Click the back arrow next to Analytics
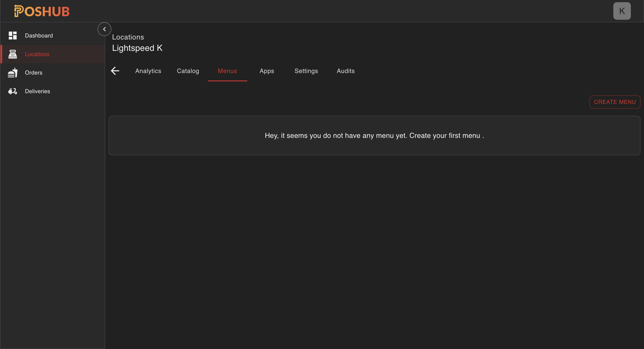Image resolution: width=644 pixels, height=349 pixels. (115, 71)
